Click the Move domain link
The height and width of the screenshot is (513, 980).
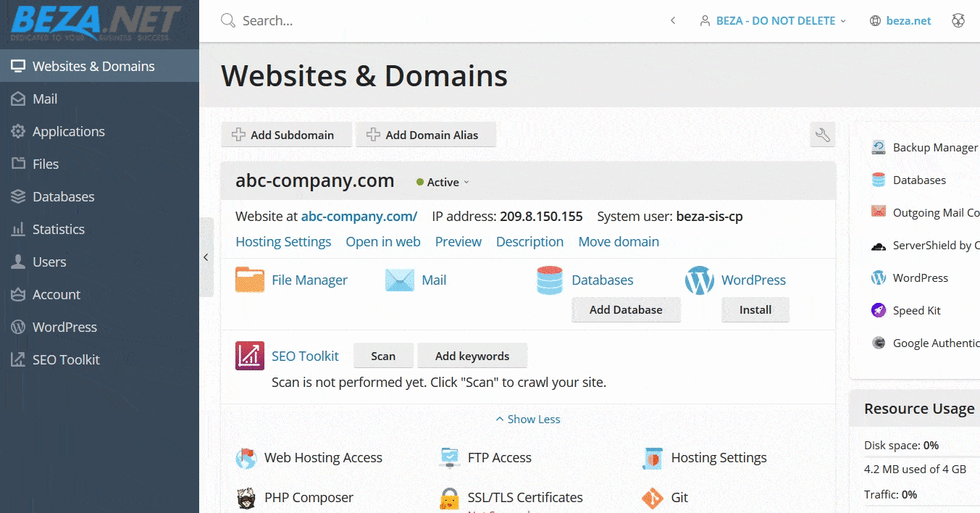click(x=619, y=242)
